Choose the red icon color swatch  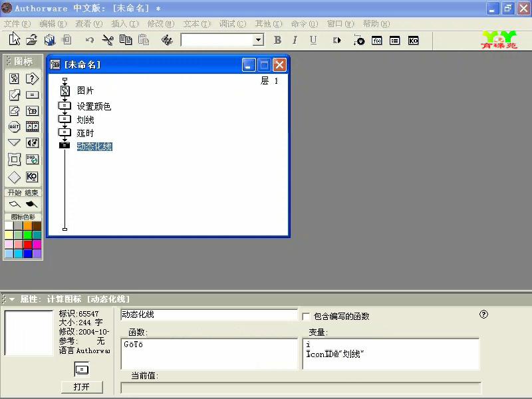click(x=28, y=244)
